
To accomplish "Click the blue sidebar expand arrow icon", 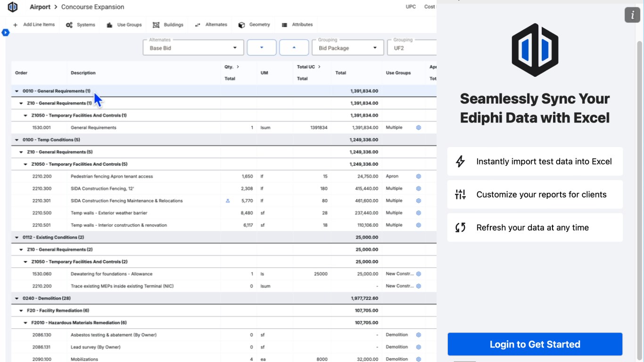I will (x=6, y=33).
